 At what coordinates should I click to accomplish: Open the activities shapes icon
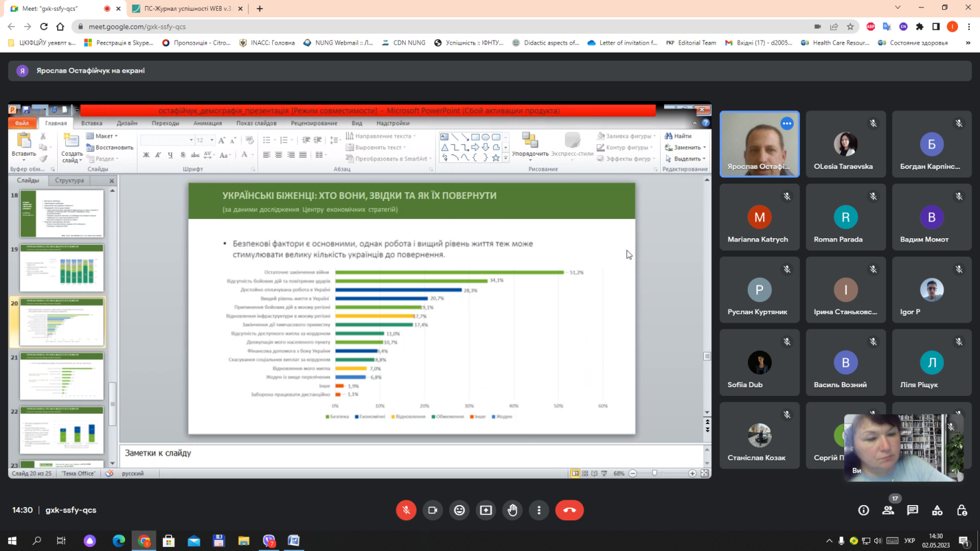(x=937, y=510)
